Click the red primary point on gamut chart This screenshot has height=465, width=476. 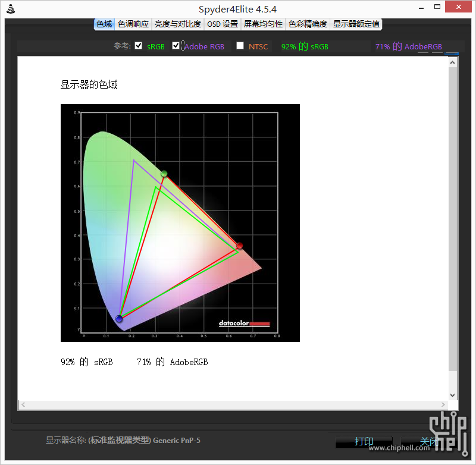tap(240, 246)
